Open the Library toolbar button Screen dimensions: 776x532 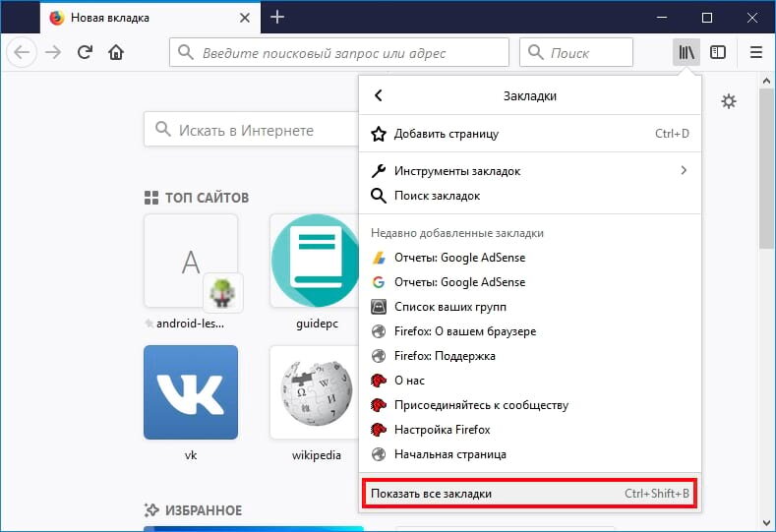pyautogui.click(x=686, y=52)
